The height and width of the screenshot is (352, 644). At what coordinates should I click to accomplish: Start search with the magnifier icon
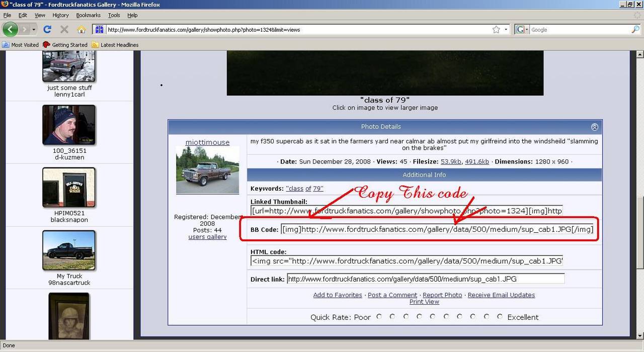(635, 30)
